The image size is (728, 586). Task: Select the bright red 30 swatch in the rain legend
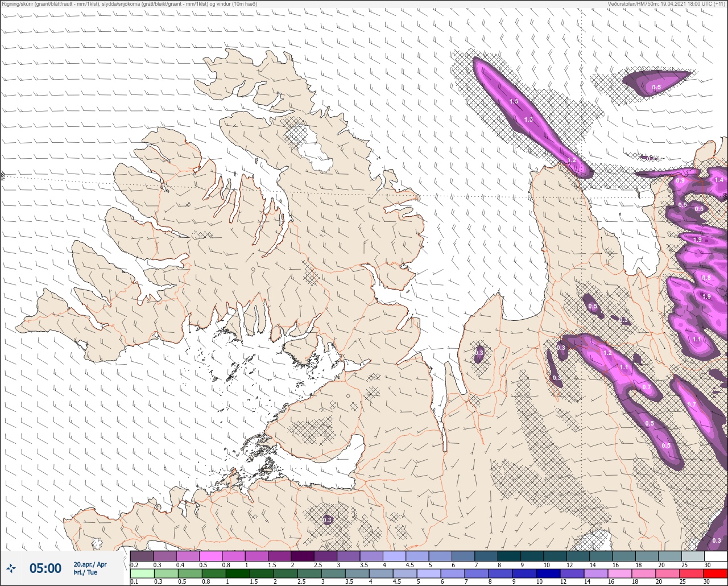click(x=715, y=573)
